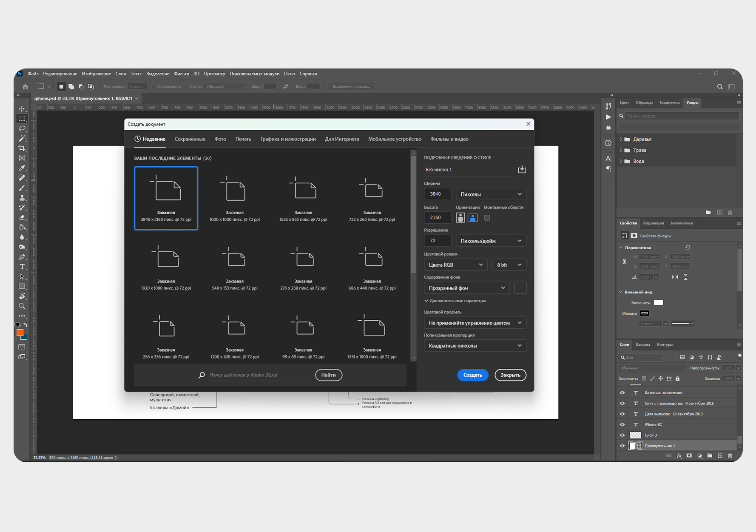Delete layer with trash icon in Layers panel

pos(730,455)
